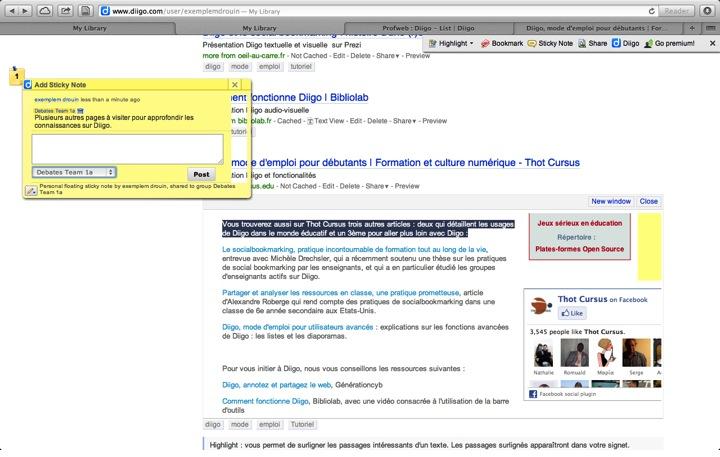The height and width of the screenshot is (457, 720).
Task: Click the Post button on sticky note
Action: point(201,175)
